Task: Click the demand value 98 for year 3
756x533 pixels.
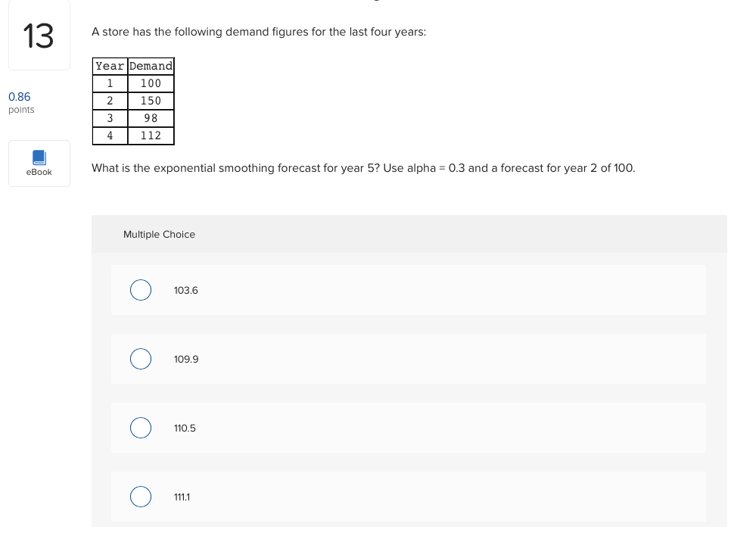Action: (151, 118)
